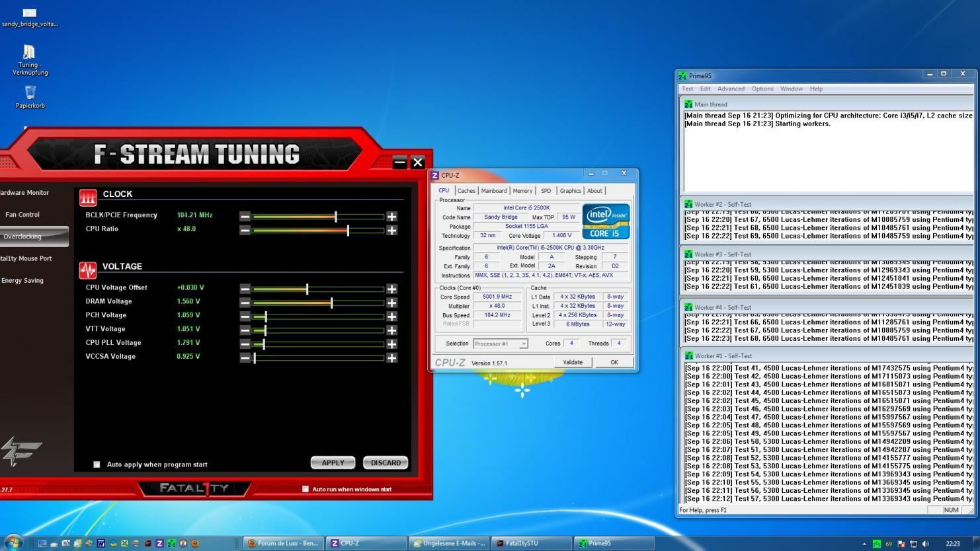
Task: Enable Auto run when windows start
Action: [x=306, y=489]
